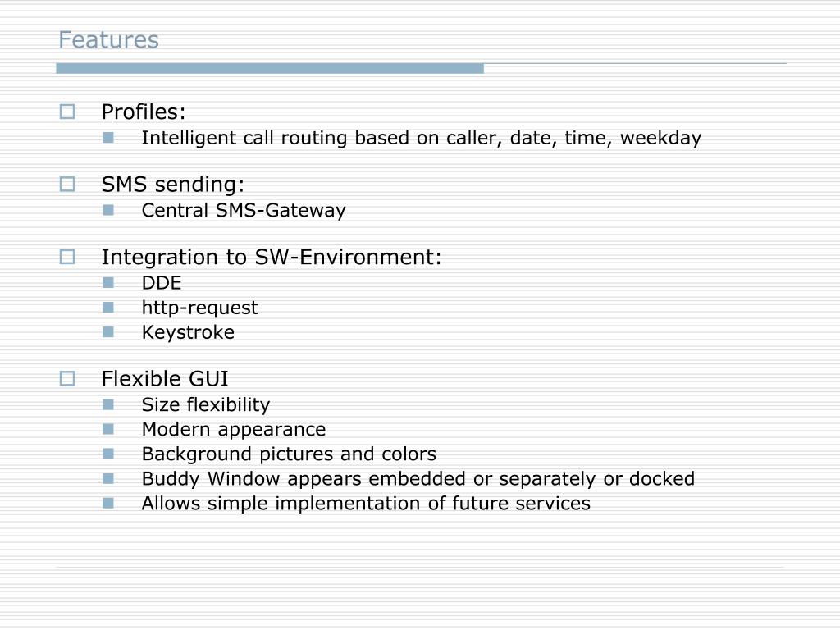Click the Profiles heading text

(x=144, y=112)
